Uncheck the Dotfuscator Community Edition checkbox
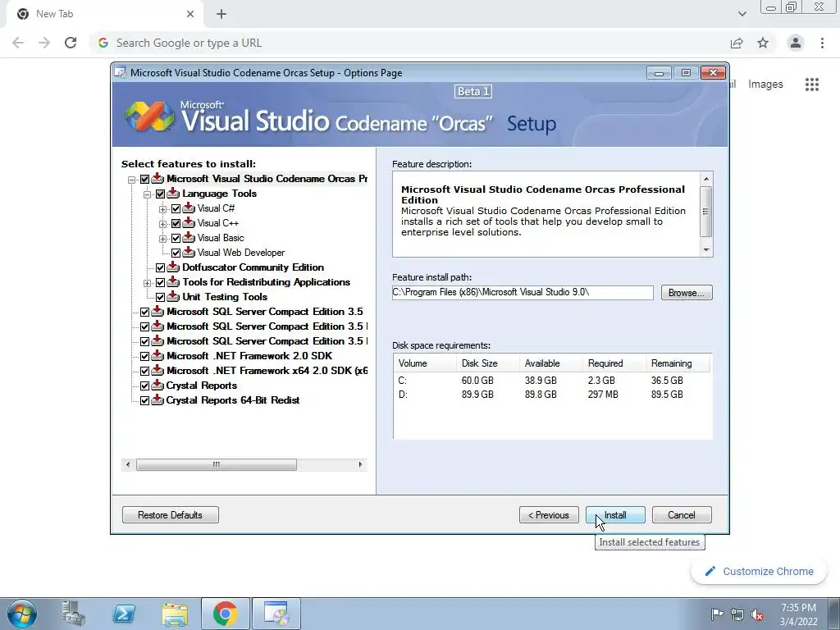Image resolution: width=840 pixels, height=630 pixels. (160, 267)
